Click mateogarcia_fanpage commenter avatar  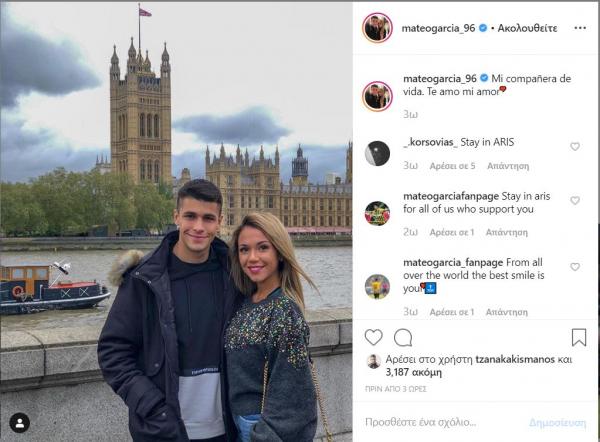click(377, 286)
